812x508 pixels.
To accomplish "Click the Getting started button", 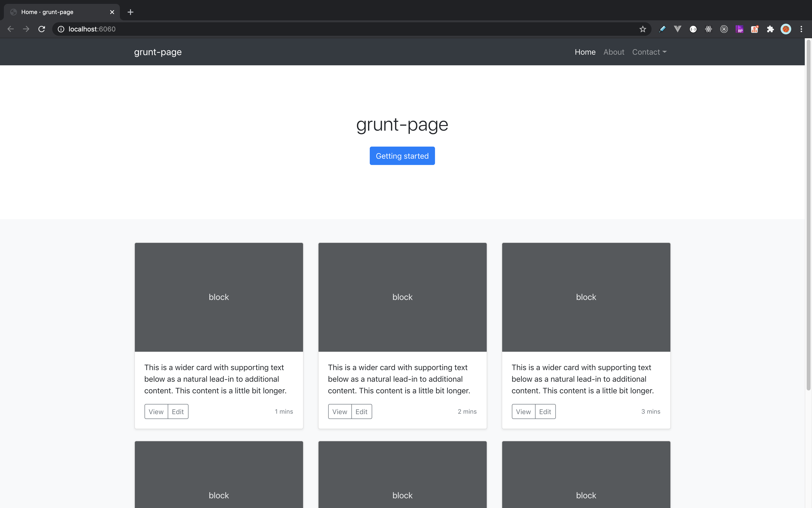I will point(402,156).
